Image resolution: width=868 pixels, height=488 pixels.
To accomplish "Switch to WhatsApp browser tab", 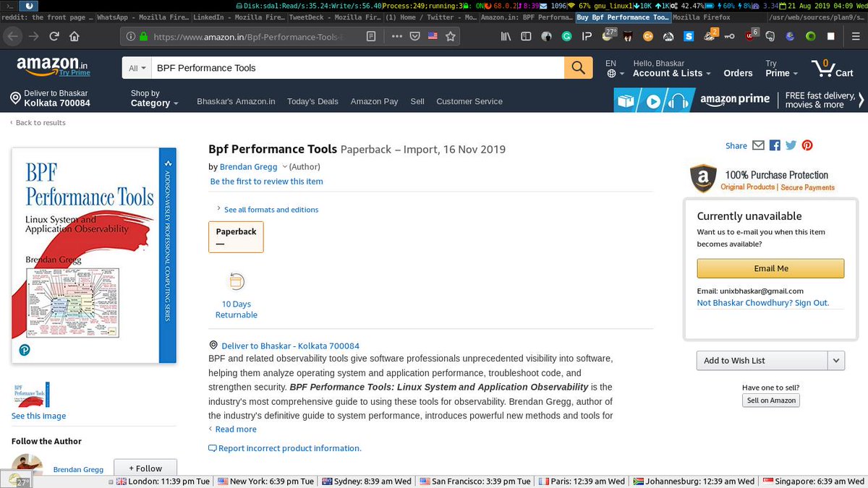I will tap(142, 17).
